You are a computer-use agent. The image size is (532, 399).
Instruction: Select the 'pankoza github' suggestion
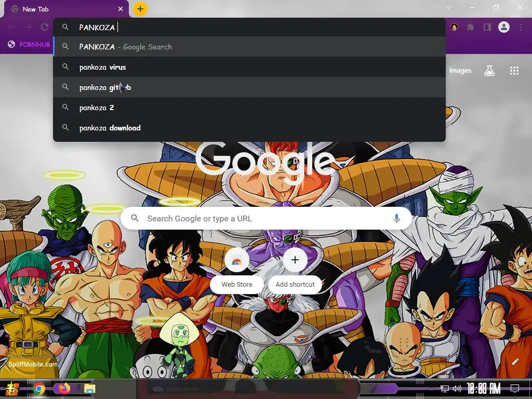(249, 87)
